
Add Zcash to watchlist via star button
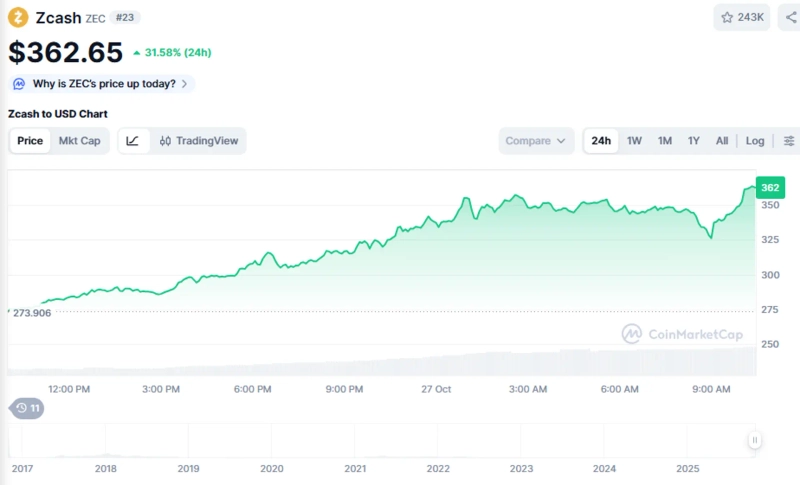point(741,17)
